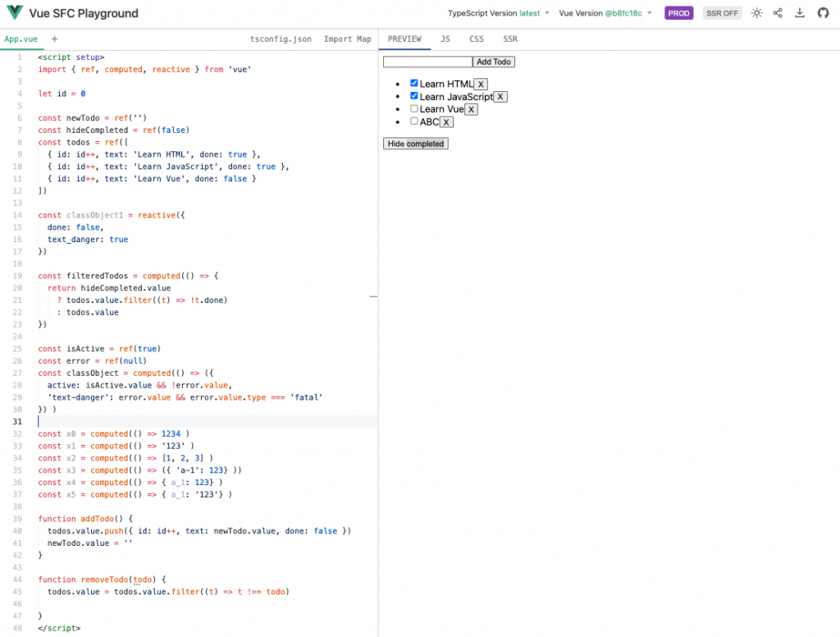840x637 pixels.
Task: Switch to the CSS output tab
Action: pyautogui.click(x=477, y=39)
